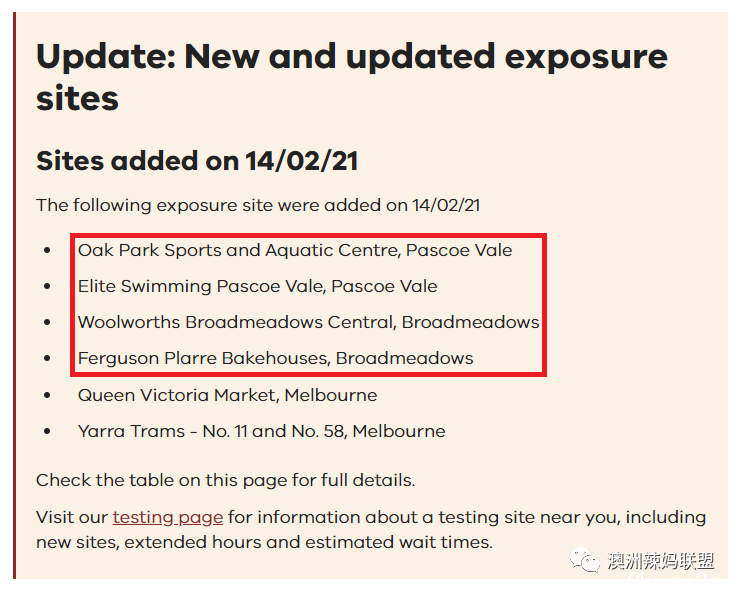Click the Update: New and updated exposure heading
This screenshot has height=594, width=738.
(x=352, y=77)
